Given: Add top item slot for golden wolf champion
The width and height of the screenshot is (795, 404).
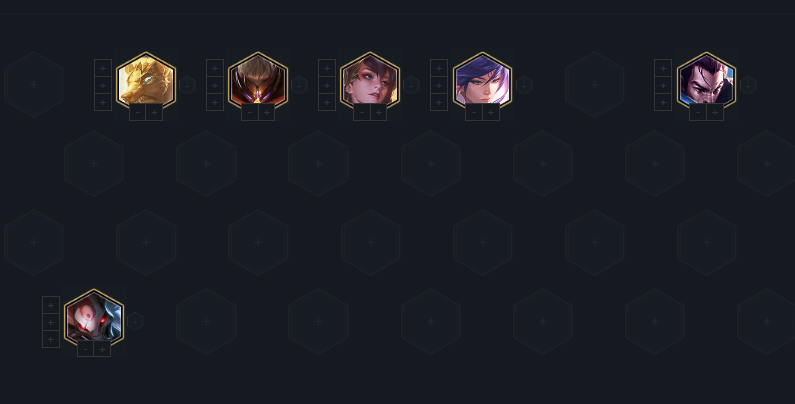Looking at the screenshot, I should (103, 68).
